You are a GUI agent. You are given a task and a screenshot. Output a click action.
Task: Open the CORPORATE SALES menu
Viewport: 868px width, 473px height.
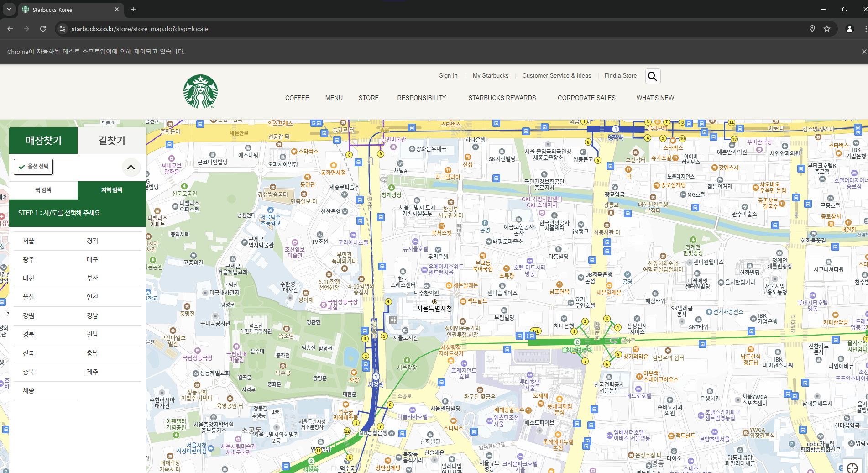click(586, 98)
